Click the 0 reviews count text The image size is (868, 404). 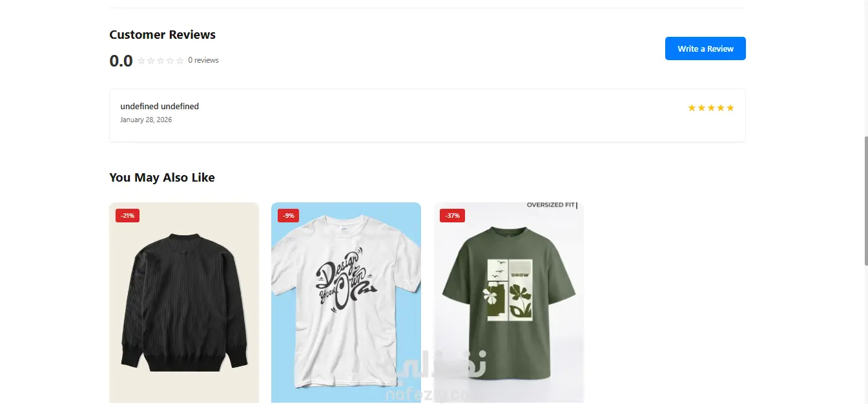(203, 60)
